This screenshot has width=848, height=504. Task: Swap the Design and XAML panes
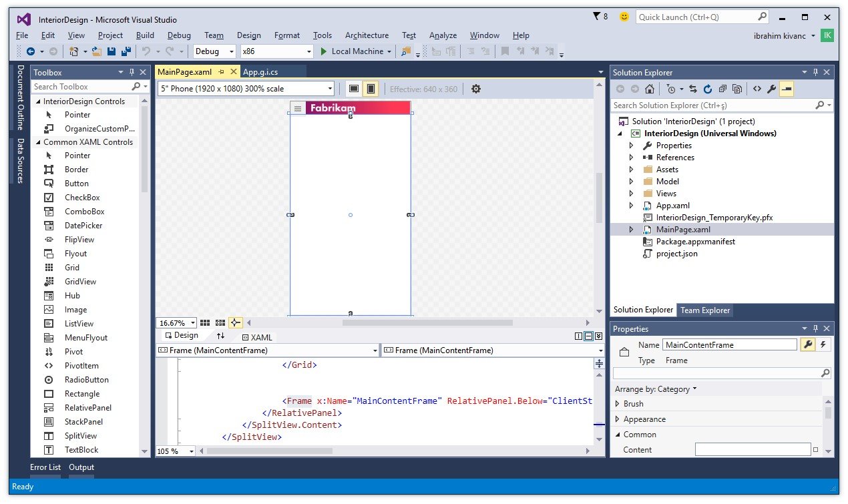click(220, 336)
